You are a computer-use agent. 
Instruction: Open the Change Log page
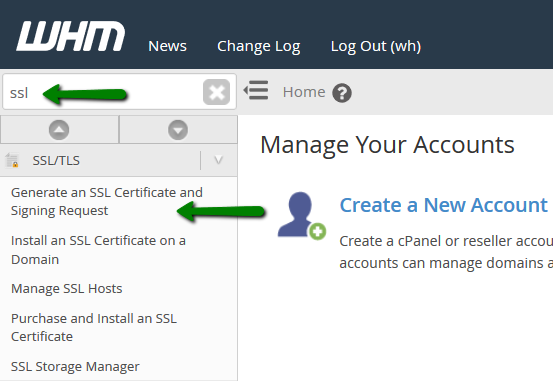point(259,46)
